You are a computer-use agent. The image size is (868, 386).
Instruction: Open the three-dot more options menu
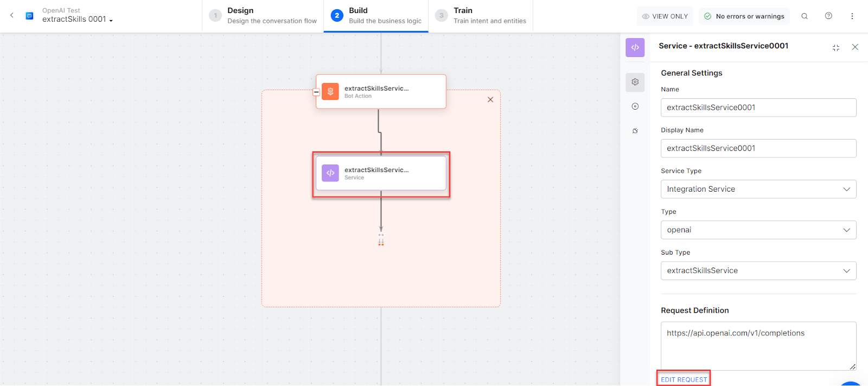(852, 16)
